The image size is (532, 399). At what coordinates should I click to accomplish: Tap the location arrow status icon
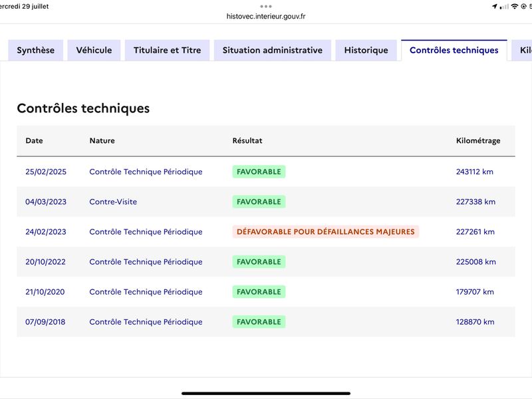pos(495,7)
